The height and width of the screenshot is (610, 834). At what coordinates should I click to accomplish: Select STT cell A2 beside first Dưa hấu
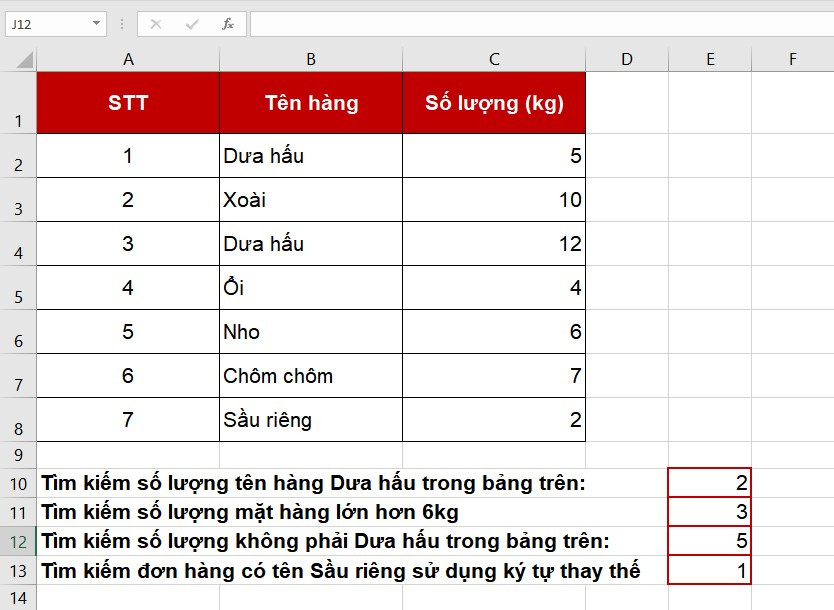click(x=128, y=156)
